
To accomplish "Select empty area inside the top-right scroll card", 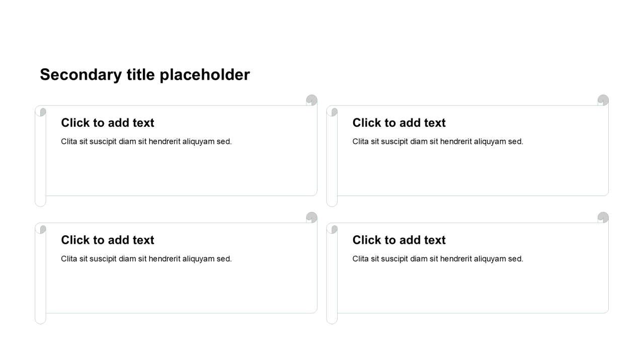I will pos(473,171).
